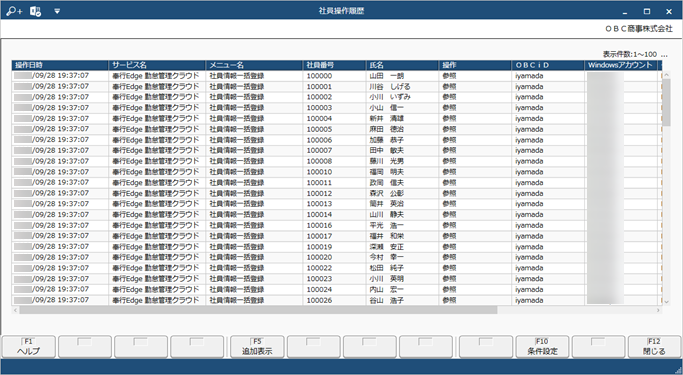The image size is (683, 375).
Task: Click the Windowsアカウント column header
Action: coord(620,65)
